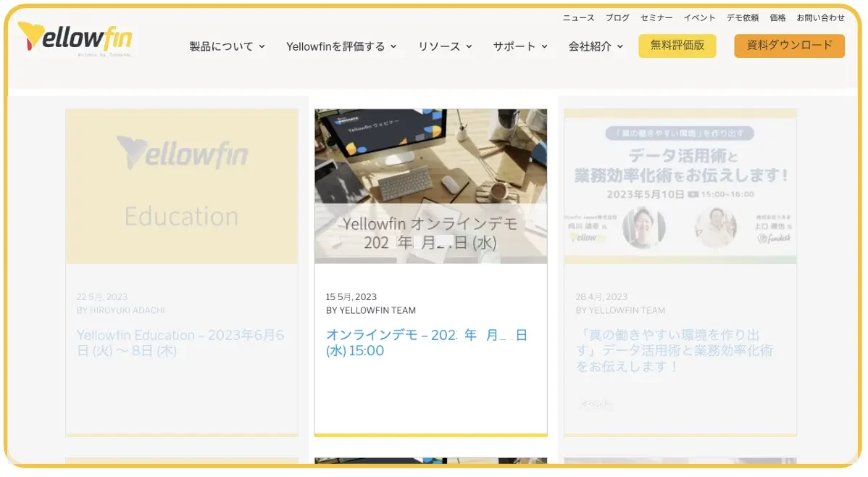
Task: Click the お問い合わせ contact link
Action: [820, 18]
